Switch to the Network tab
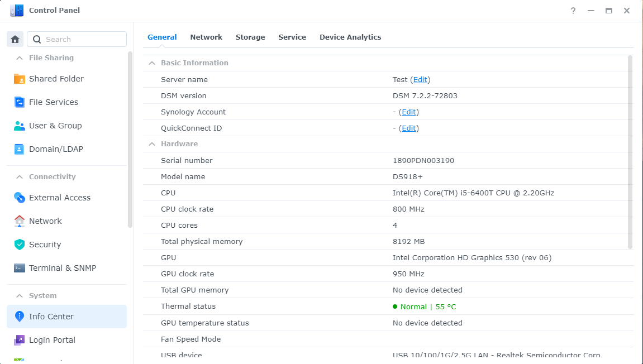The image size is (643, 364). [206, 37]
